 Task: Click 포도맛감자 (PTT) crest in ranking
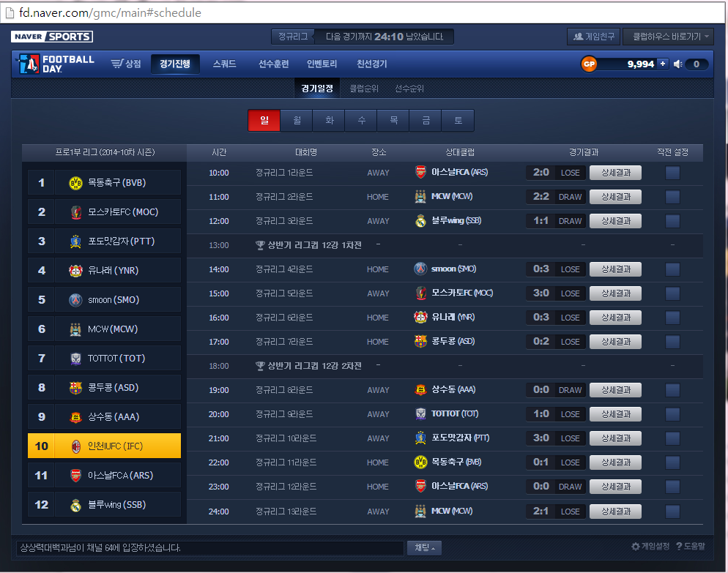[75, 241]
